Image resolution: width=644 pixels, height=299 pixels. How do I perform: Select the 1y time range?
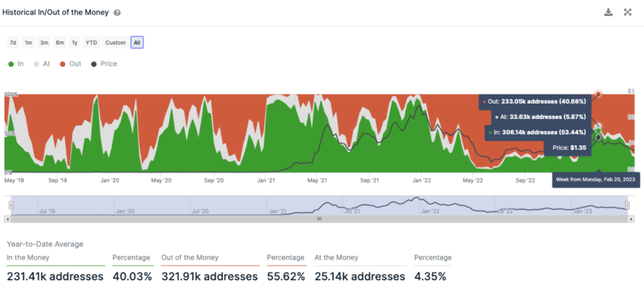74,42
